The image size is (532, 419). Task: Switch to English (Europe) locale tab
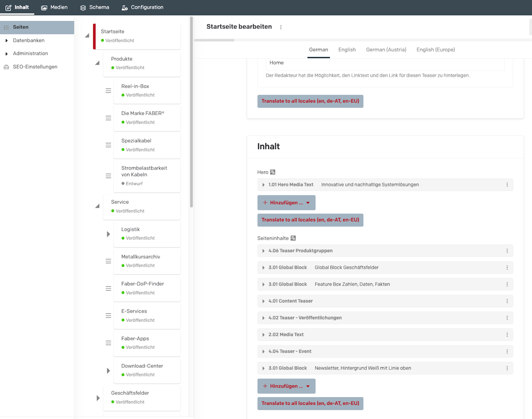[436, 50]
